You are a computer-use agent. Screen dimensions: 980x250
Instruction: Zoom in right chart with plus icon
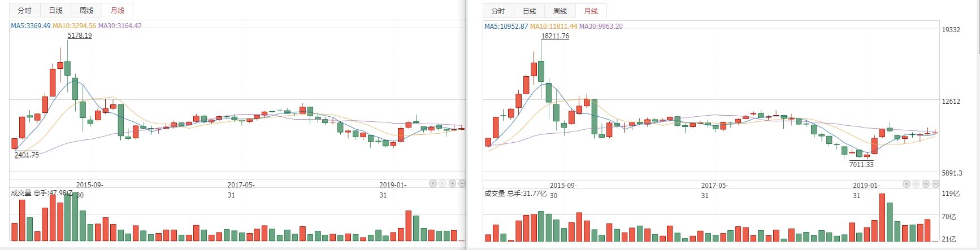tap(926, 184)
